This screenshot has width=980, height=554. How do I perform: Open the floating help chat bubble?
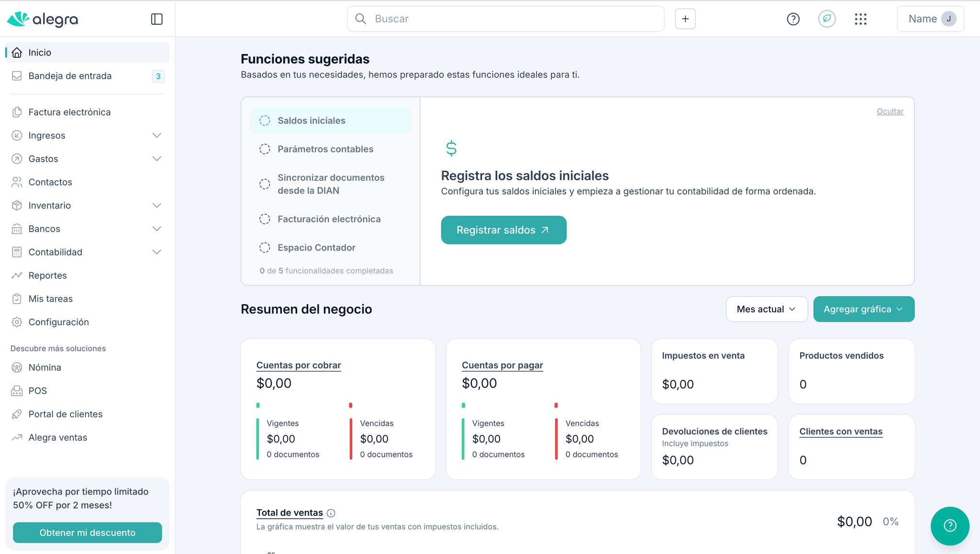tap(949, 525)
